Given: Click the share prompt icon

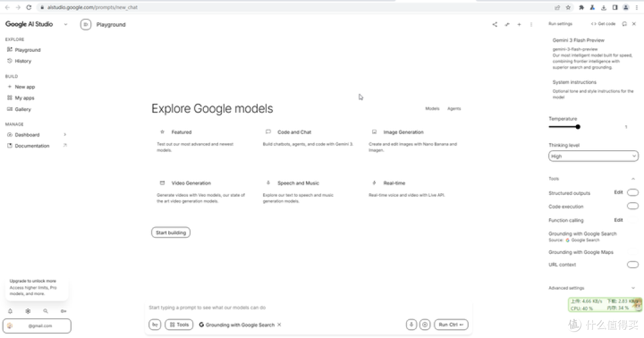Looking at the screenshot, I should point(494,24).
